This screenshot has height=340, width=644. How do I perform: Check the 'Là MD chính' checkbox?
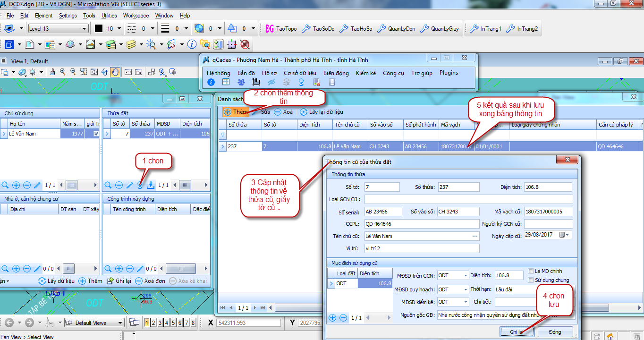(531, 271)
